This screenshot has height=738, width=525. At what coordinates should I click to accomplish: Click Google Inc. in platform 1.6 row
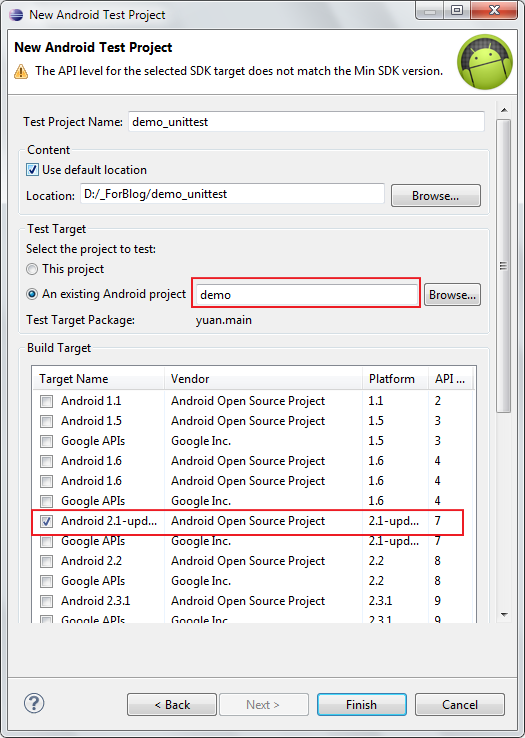point(201,501)
